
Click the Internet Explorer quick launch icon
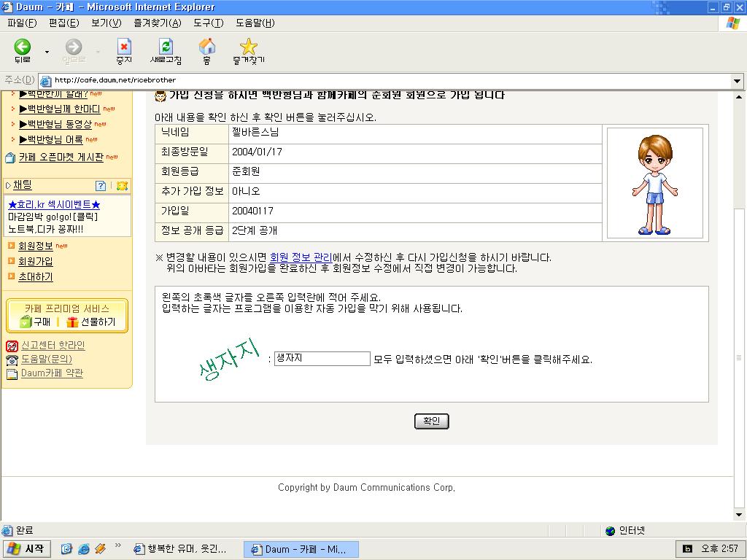click(x=84, y=549)
